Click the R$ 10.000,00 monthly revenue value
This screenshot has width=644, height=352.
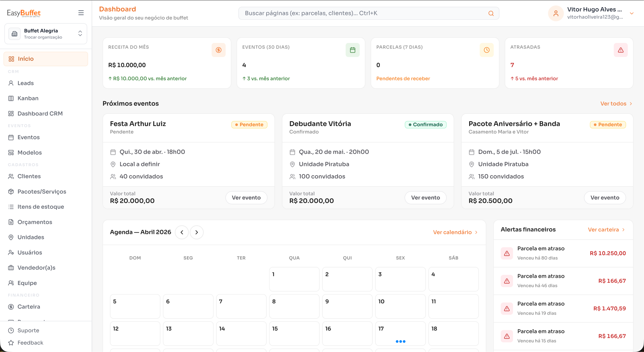[127, 65]
